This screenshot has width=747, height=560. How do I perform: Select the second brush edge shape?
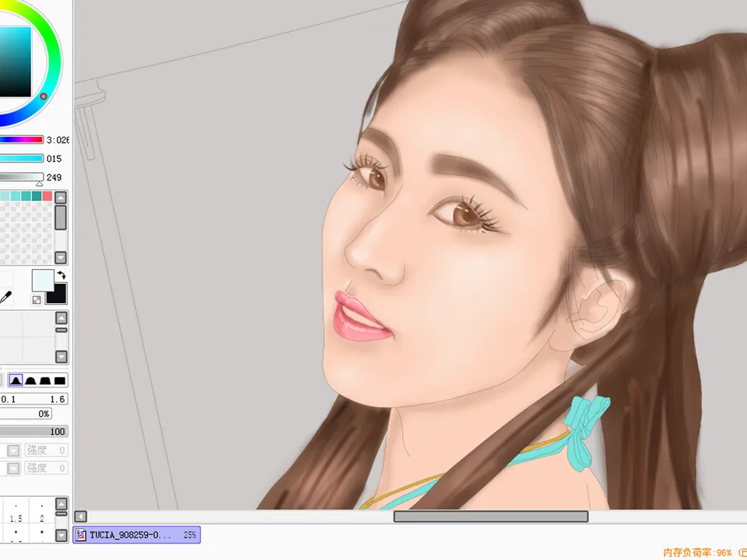(31, 380)
